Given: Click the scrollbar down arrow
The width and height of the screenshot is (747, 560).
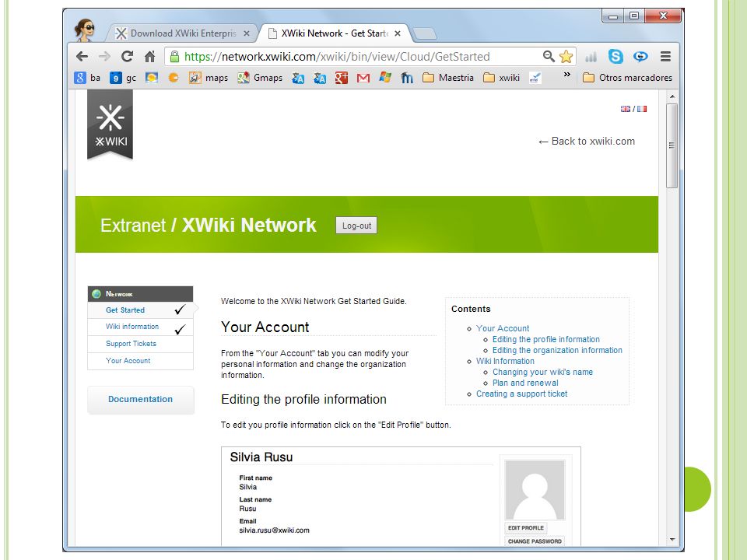Looking at the screenshot, I should point(672,540).
